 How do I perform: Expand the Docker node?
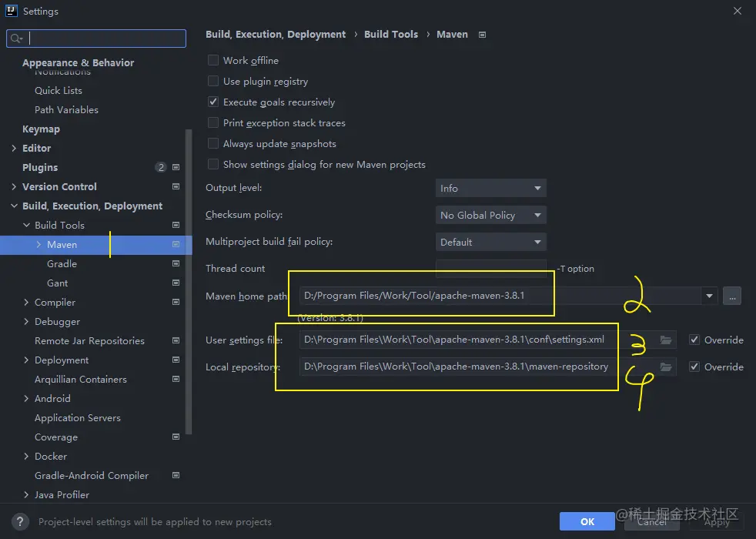pos(26,456)
